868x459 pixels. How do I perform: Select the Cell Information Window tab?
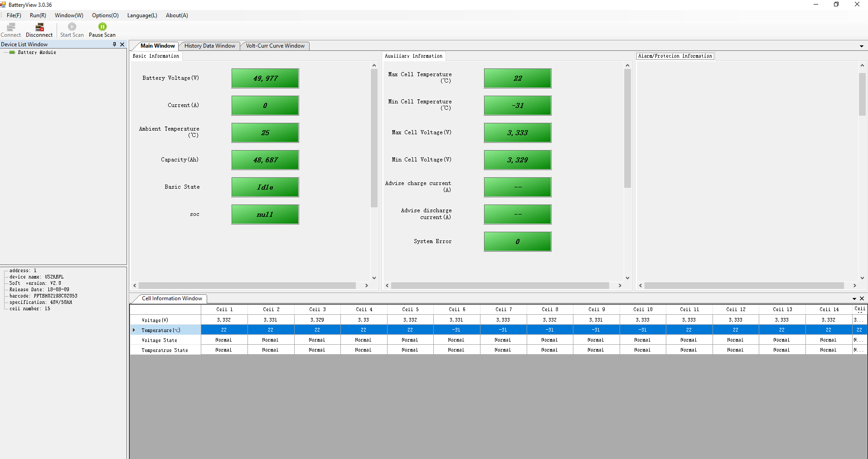[172, 298]
